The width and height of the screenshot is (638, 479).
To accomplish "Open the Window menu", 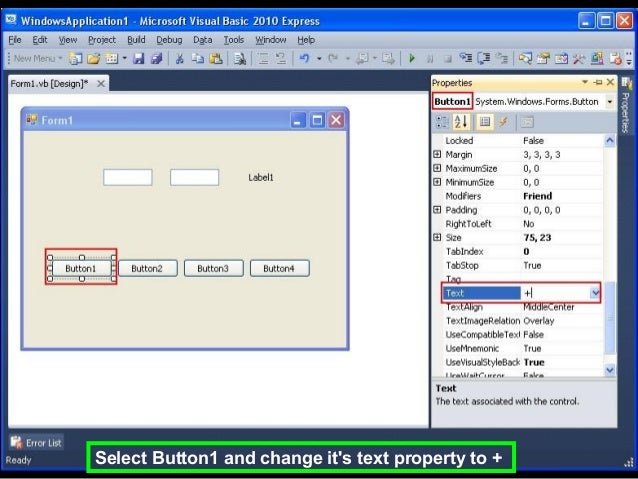I will coord(271,40).
